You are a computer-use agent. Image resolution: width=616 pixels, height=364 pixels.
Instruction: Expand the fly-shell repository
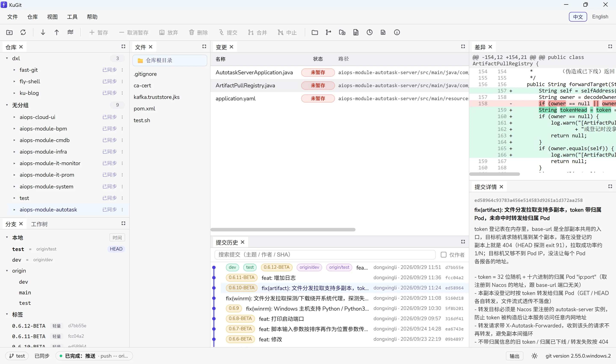[14, 81]
